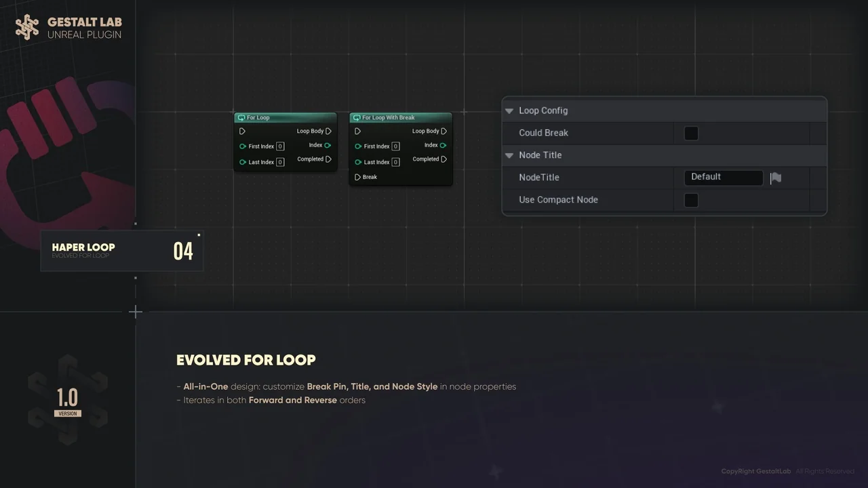
Task: Edit the Last Index value on For Loop With Break
Action: coord(395,162)
